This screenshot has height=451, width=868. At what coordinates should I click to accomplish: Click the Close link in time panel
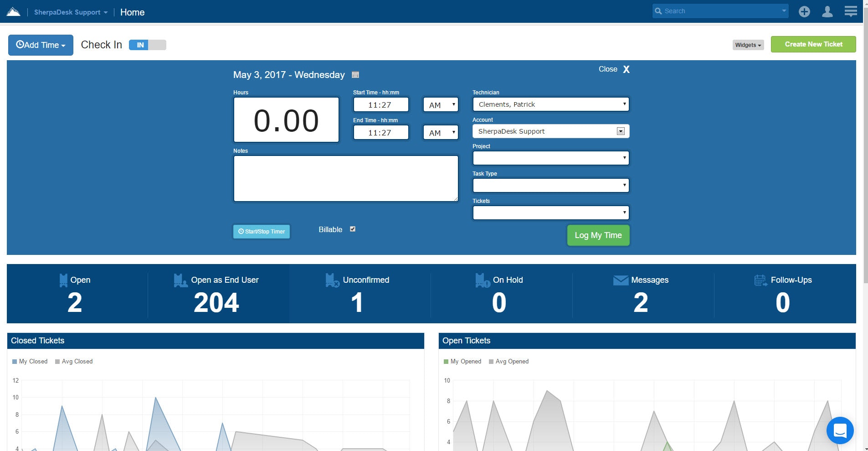608,69
